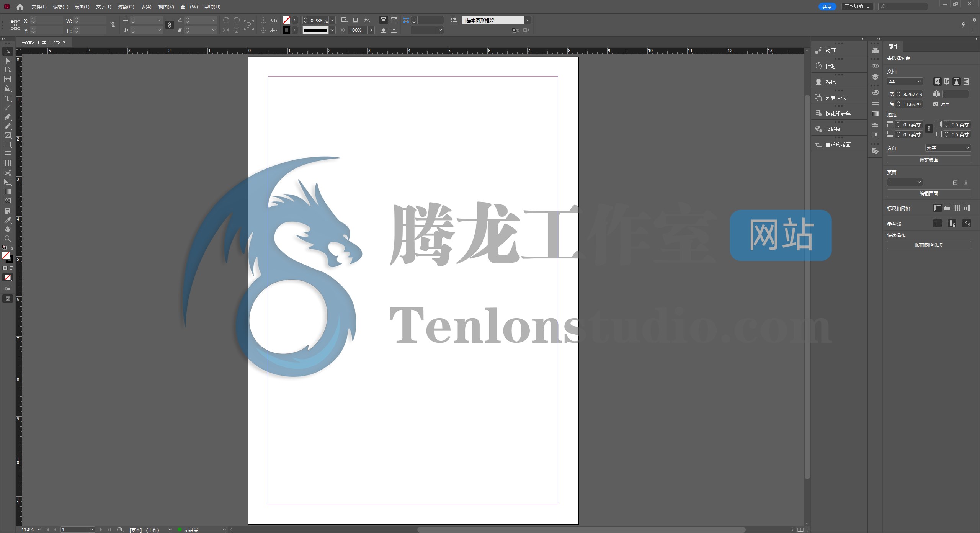
Task: Click the page width 8.2677 field
Action: (912, 94)
